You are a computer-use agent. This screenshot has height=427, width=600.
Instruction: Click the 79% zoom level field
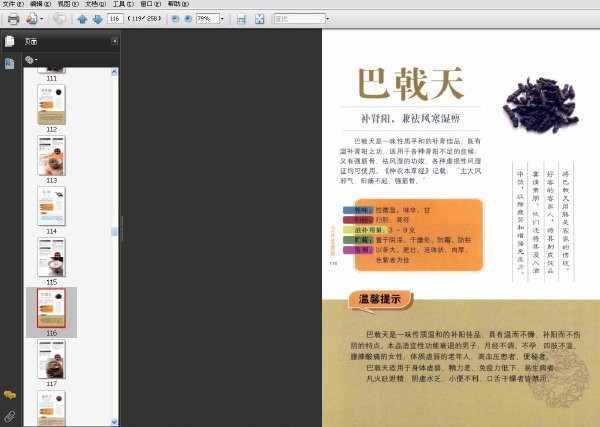tap(207, 18)
